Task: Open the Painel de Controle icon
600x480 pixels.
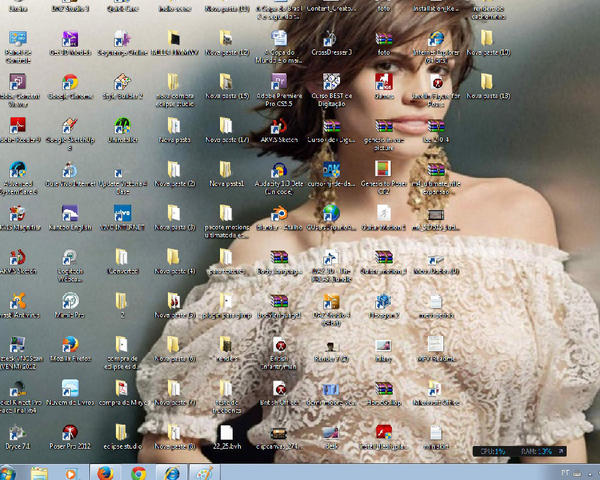Action: (18, 47)
